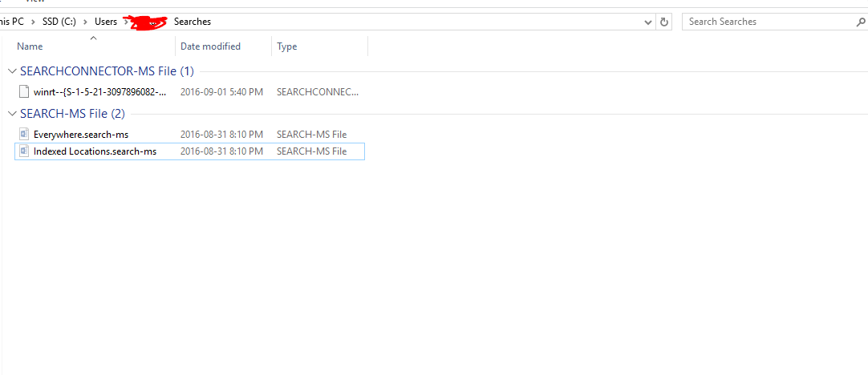Navigate to SSD (C:) in breadcrumb
Screen dimensions: 868x375
click(60, 22)
